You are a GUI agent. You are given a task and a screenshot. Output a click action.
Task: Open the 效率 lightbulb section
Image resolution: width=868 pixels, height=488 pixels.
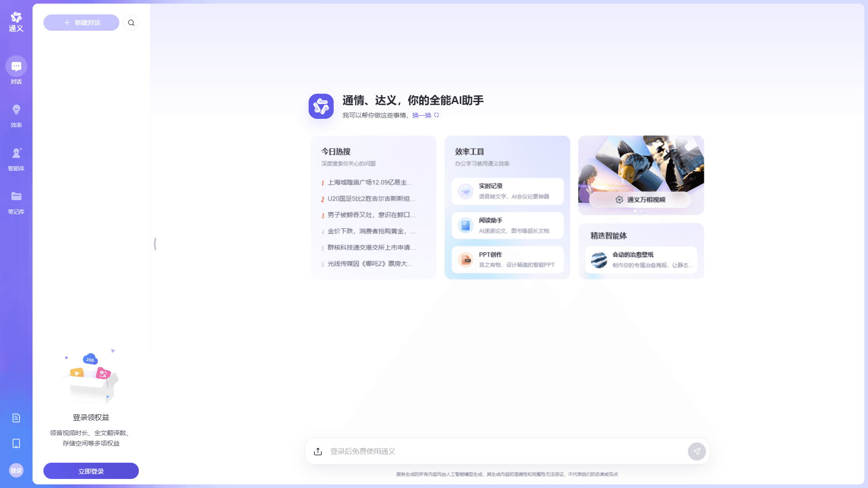coord(16,116)
